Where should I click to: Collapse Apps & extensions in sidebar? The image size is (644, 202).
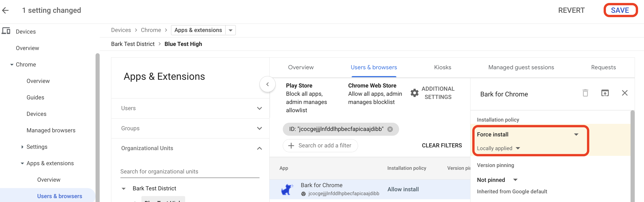click(x=22, y=163)
